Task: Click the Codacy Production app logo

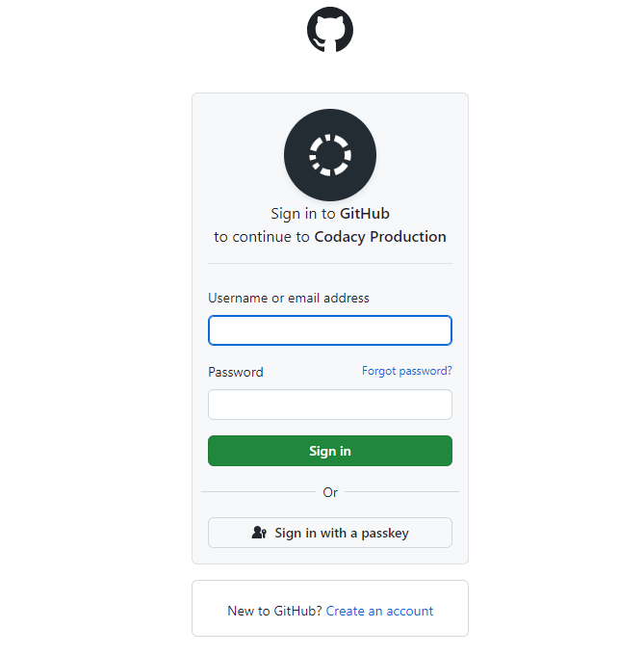Action: (330, 155)
